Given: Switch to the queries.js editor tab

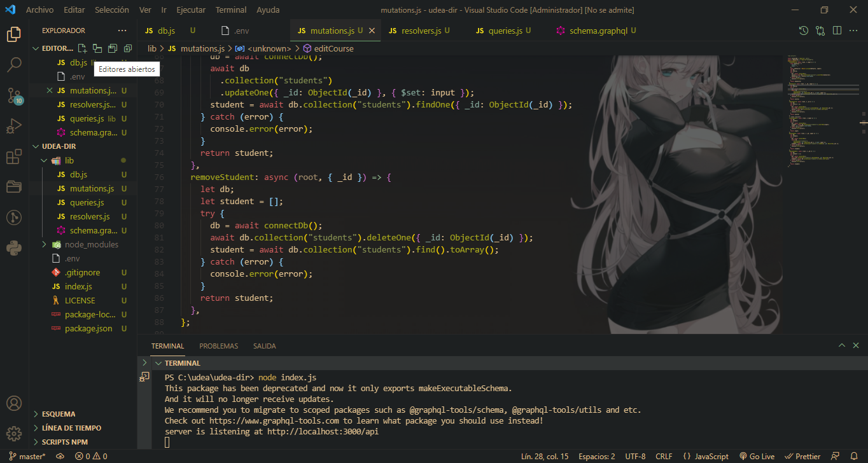Looking at the screenshot, I should (506, 31).
